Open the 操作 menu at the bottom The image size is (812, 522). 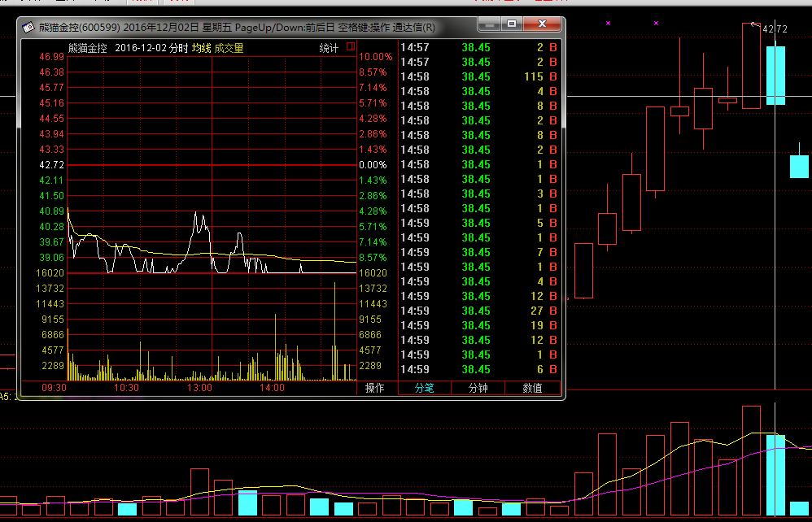coord(375,389)
